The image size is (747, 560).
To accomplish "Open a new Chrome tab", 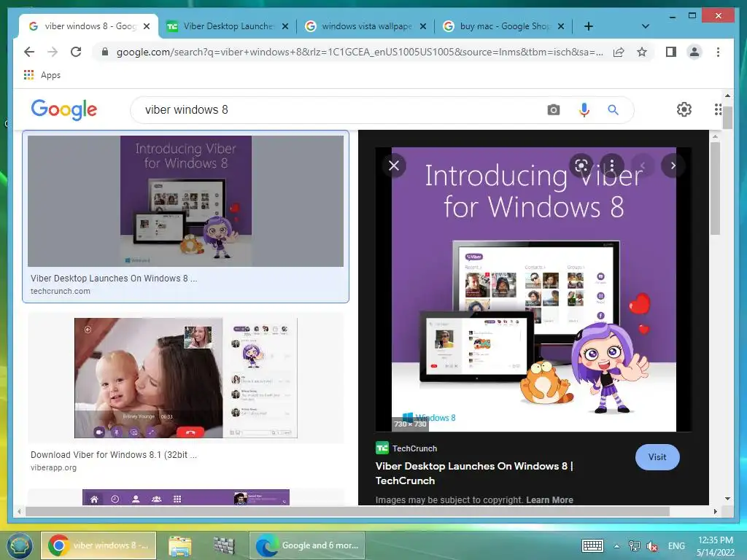I will click(x=589, y=26).
